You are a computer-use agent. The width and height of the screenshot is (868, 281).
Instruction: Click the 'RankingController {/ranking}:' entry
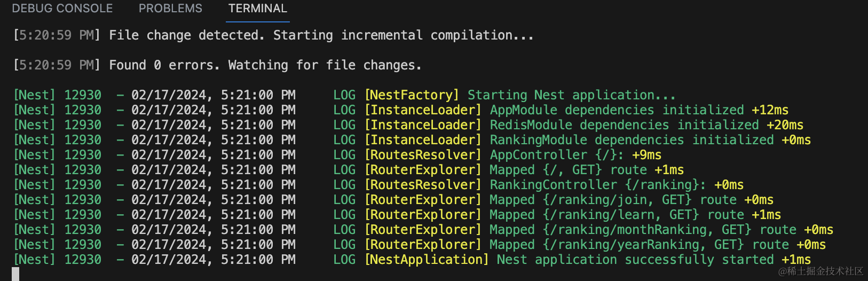pyautogui.click(x=597, y=185)
